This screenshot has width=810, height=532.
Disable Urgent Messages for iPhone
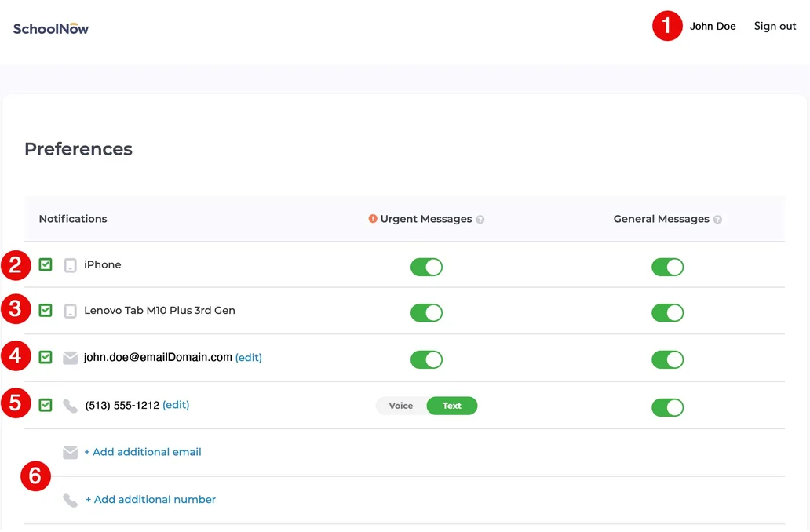point(426,268)
